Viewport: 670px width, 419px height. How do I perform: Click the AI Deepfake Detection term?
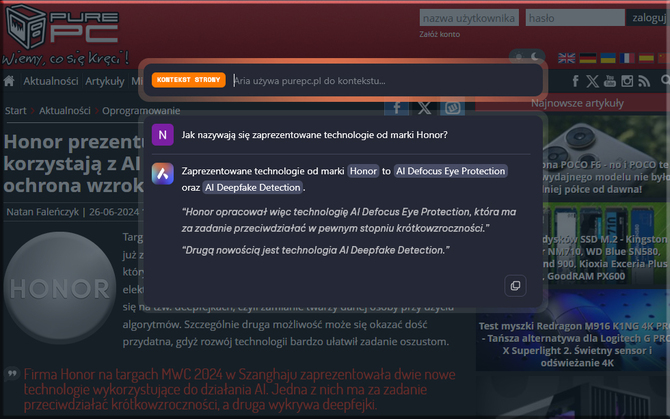253,188
